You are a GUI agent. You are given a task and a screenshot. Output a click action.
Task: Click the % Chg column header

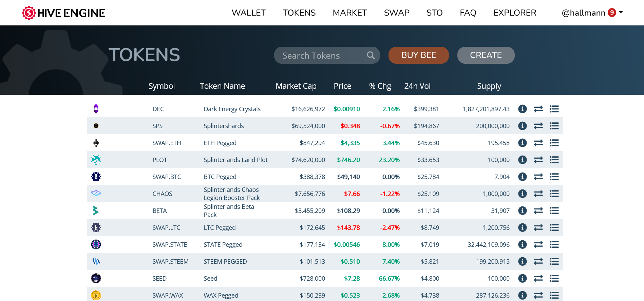380,86
